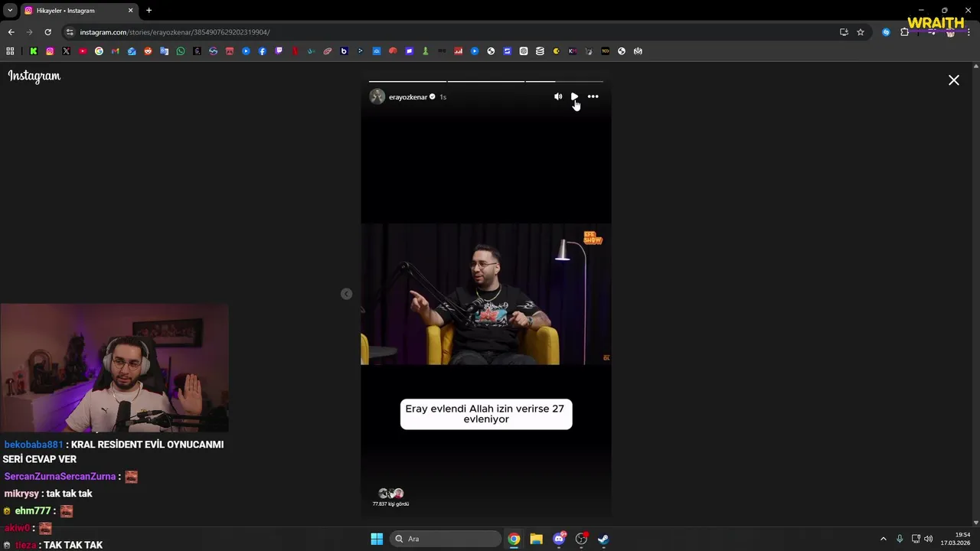Open the story's three-dot options menu
The image size is (980, 551).
click(593, 96)
